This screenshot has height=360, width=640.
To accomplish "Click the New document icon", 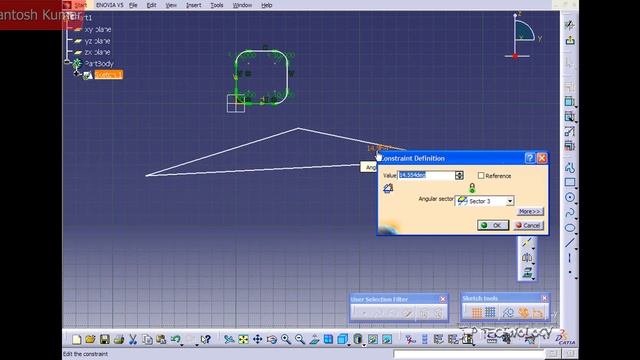I will 76,340.
